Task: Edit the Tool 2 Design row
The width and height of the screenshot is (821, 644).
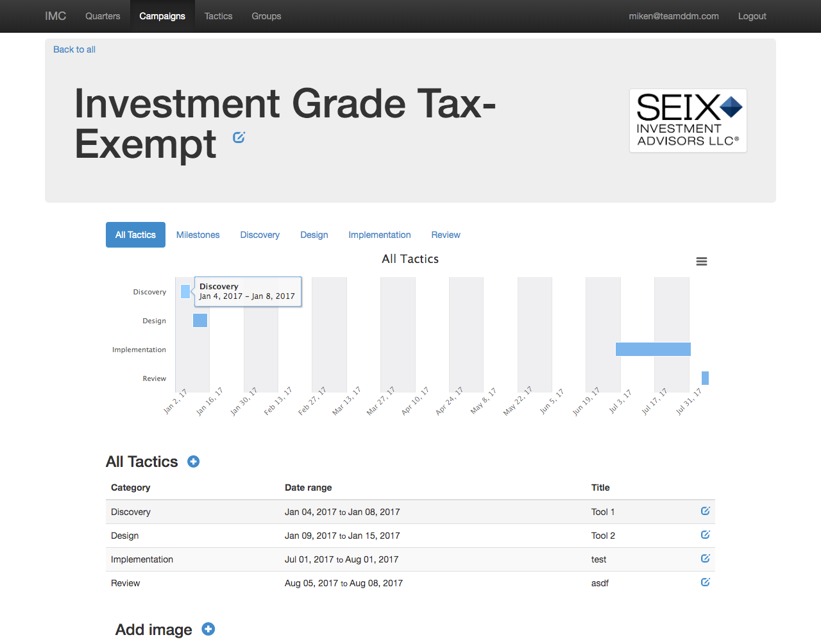Action: coord(705,535)
